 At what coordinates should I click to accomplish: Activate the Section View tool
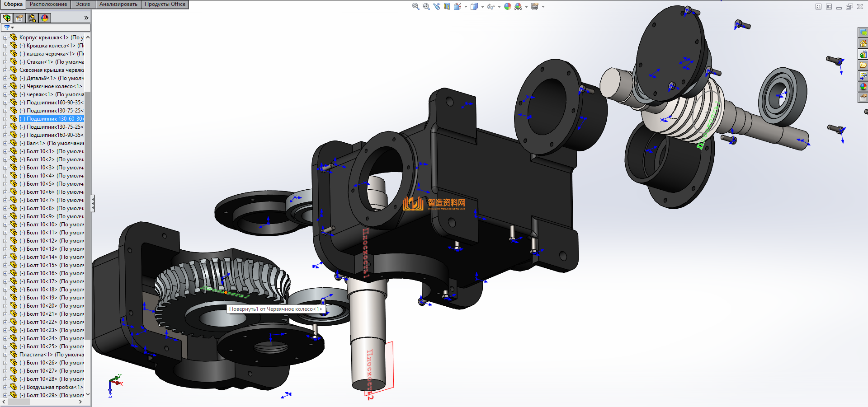[447, 6]
